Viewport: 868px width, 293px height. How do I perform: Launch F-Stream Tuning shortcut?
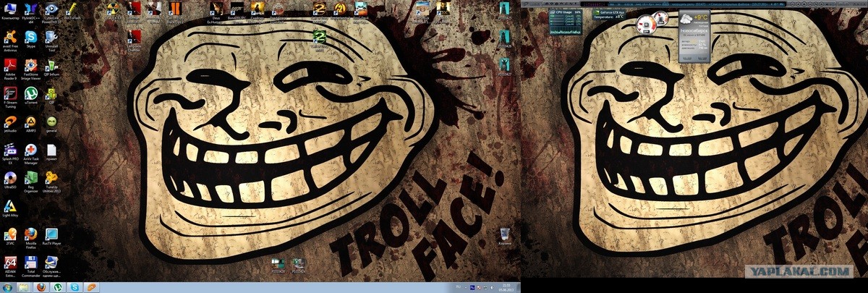[10, 98]
